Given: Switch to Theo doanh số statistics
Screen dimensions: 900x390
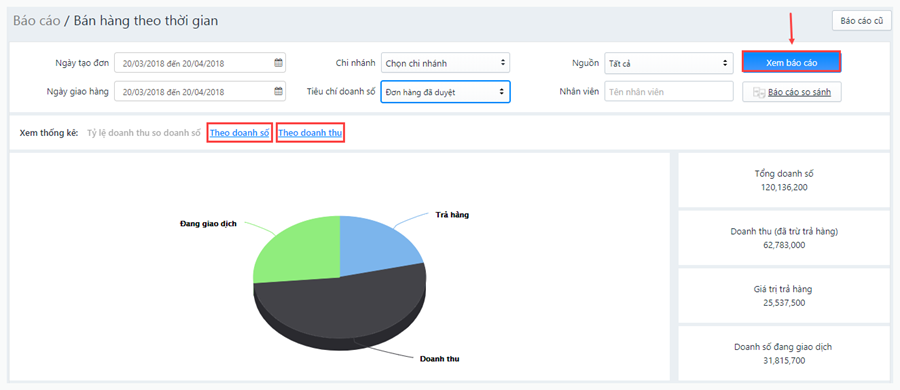Looking at the screenshot, I should point(239,133).
